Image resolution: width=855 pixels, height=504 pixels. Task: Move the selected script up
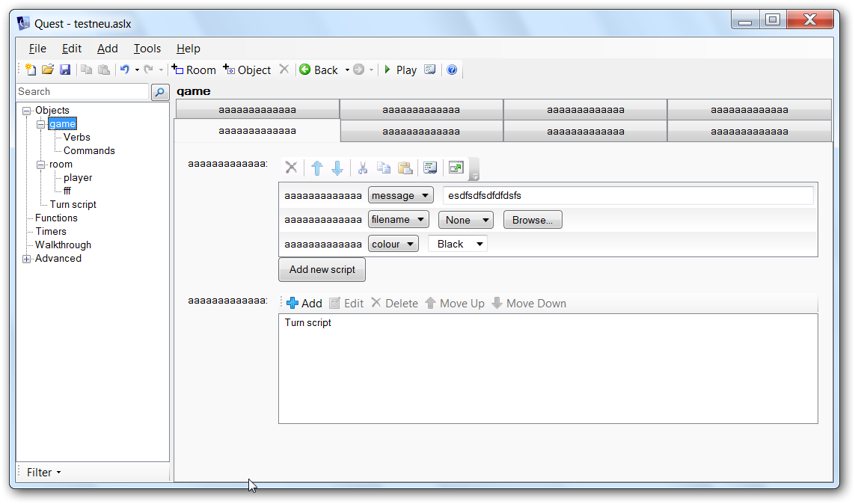click(x=316, y=167)
